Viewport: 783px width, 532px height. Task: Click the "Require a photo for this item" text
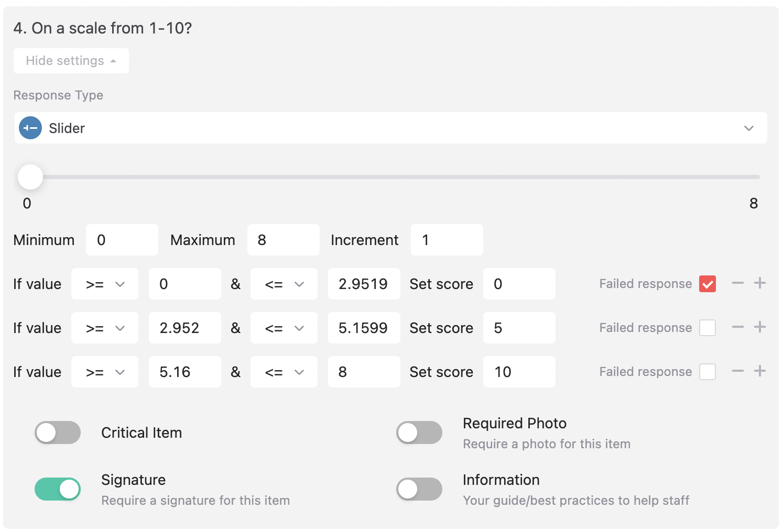pyautogui.click(x=547, y=444)
